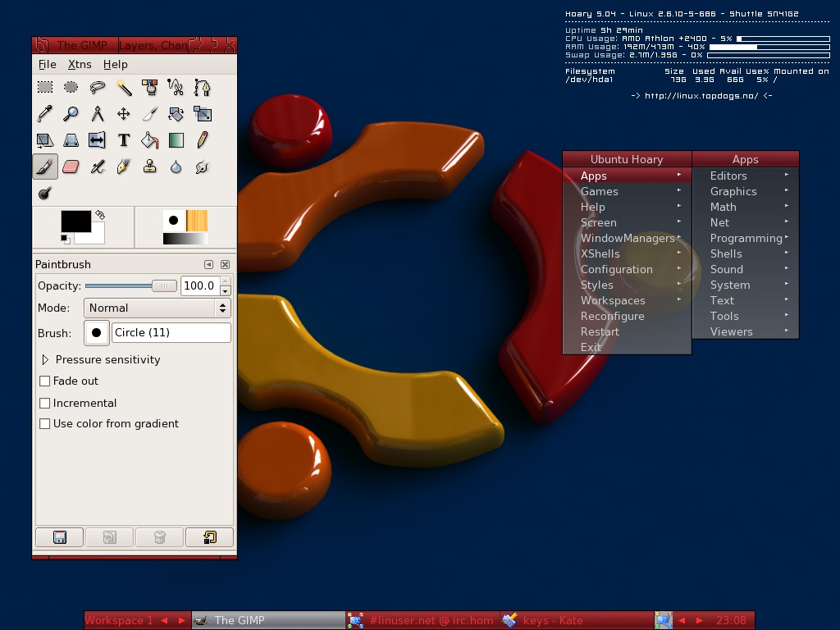840x630 pixels.
Task: Switch to keys - Kate window
Action: (x=577, y=620)
